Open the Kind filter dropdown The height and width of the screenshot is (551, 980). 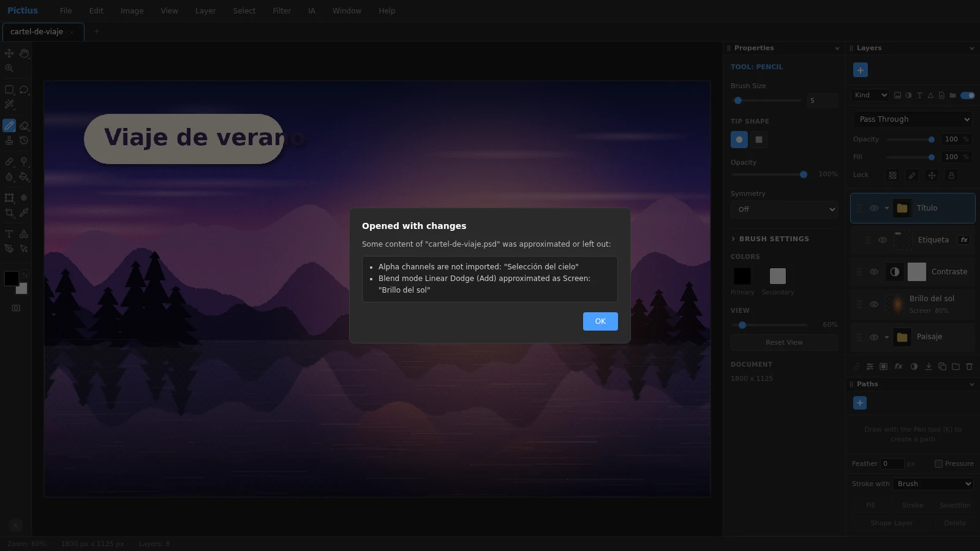click(x=870, y=95)
